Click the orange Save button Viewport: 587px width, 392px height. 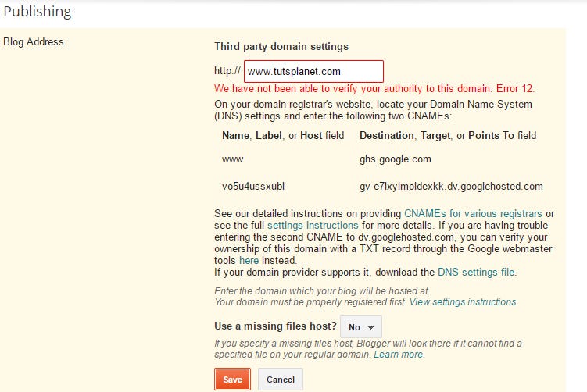coord(232,380)
